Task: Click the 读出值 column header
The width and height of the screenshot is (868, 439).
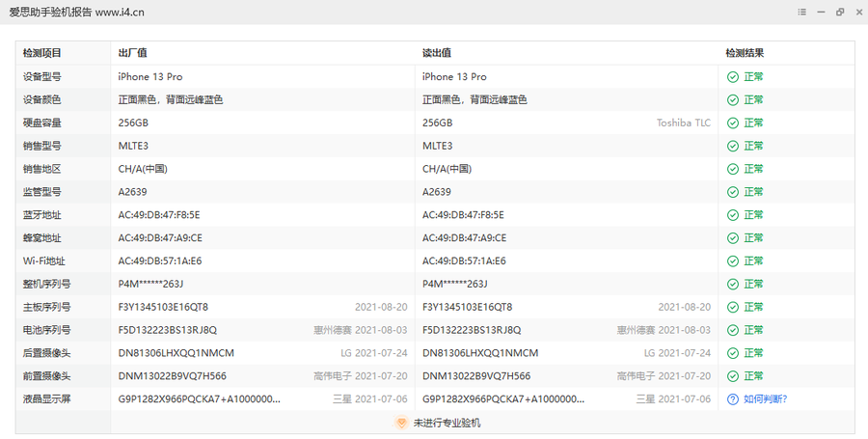Action: tap(437, 53)
